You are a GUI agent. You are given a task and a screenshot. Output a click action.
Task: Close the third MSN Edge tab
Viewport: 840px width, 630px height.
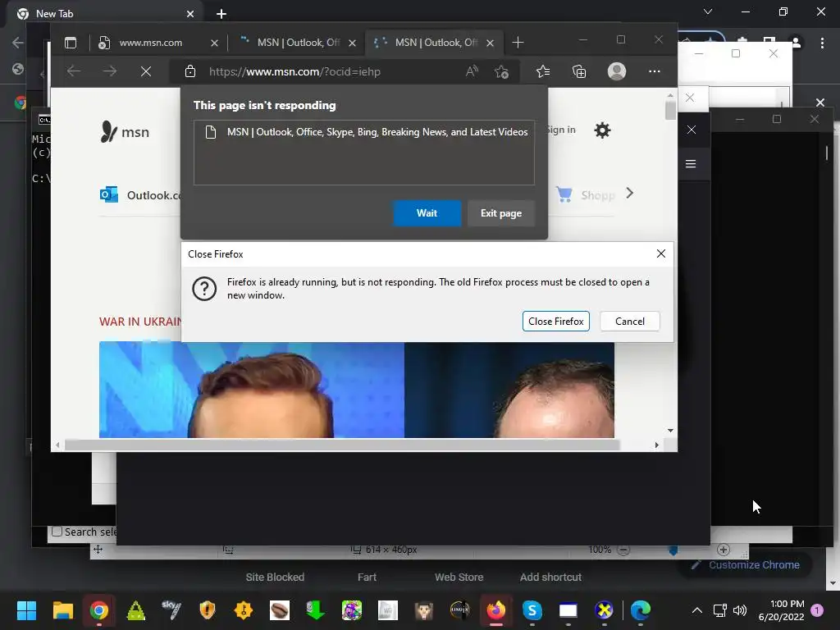point(490,43)
